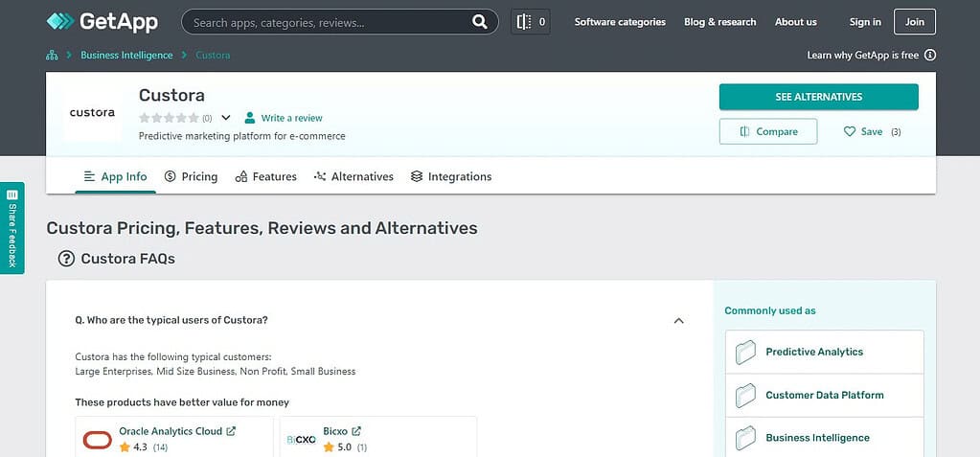The width and height of the screenshot is (980, 457).
Task: Switch to the Pricing tab
Action: click(192, 176)
